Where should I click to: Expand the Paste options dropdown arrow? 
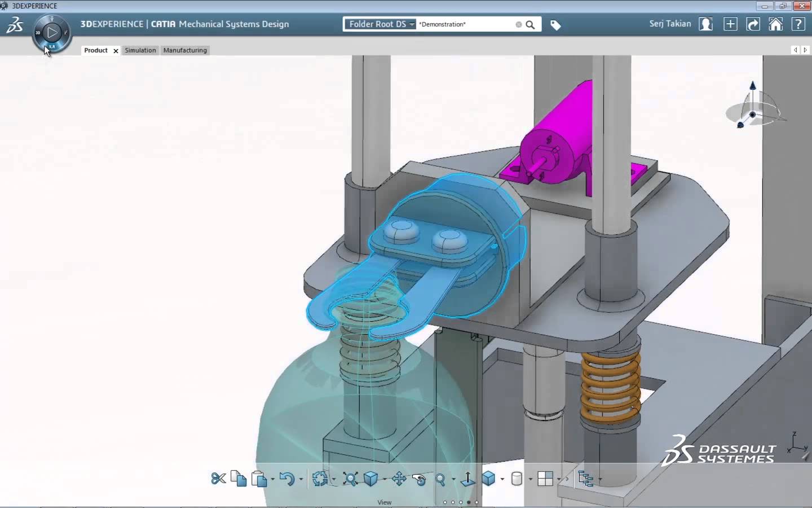click(272, 480)
